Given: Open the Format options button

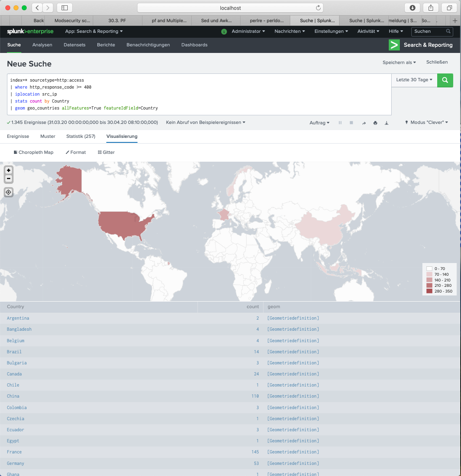Looking at the screenshot, I should click(76, 152).
